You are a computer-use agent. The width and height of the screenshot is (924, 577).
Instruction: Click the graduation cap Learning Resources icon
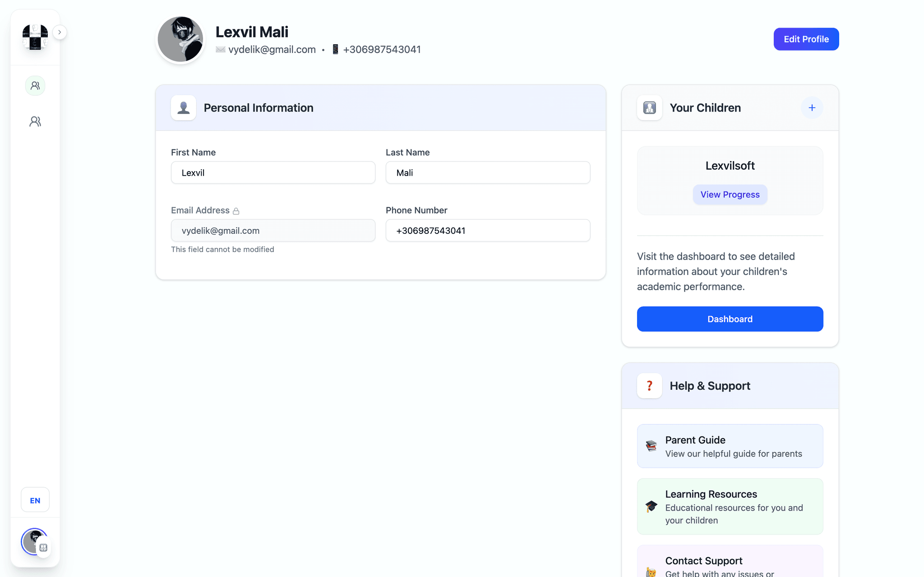651,506
